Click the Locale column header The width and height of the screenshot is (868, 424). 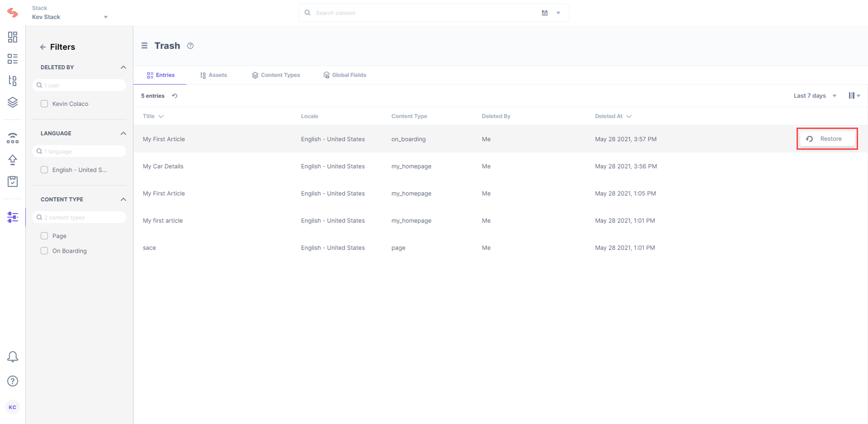click(x=309, y=116)
